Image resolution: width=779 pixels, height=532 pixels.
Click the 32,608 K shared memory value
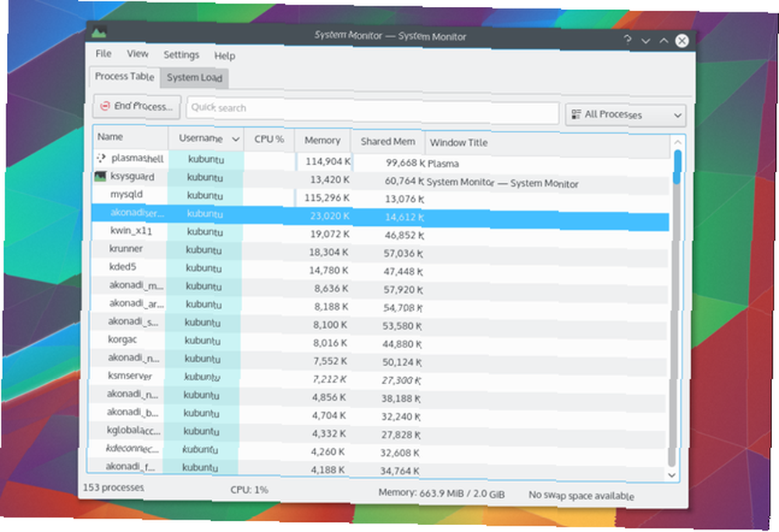tap(400, 453)
